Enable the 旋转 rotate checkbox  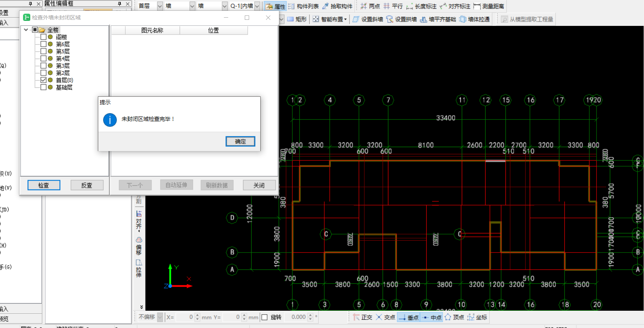coord(265,317)
